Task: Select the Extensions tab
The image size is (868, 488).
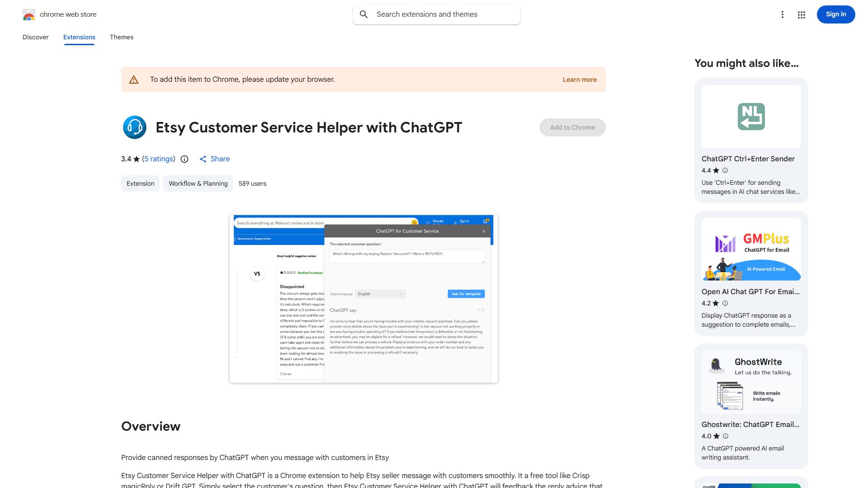Action: click(79, 37)
